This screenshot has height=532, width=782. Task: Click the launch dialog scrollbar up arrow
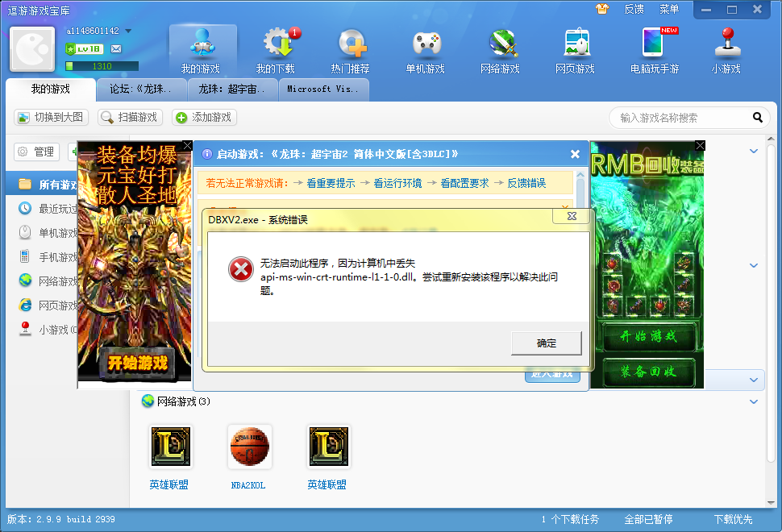(580, 175)
